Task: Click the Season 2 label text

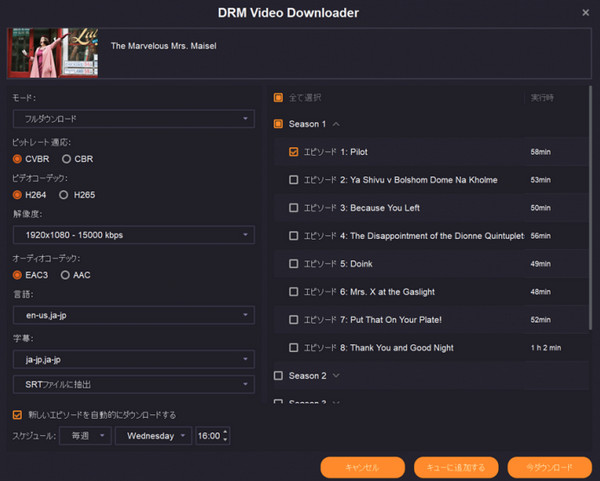Action: [307, 376]
